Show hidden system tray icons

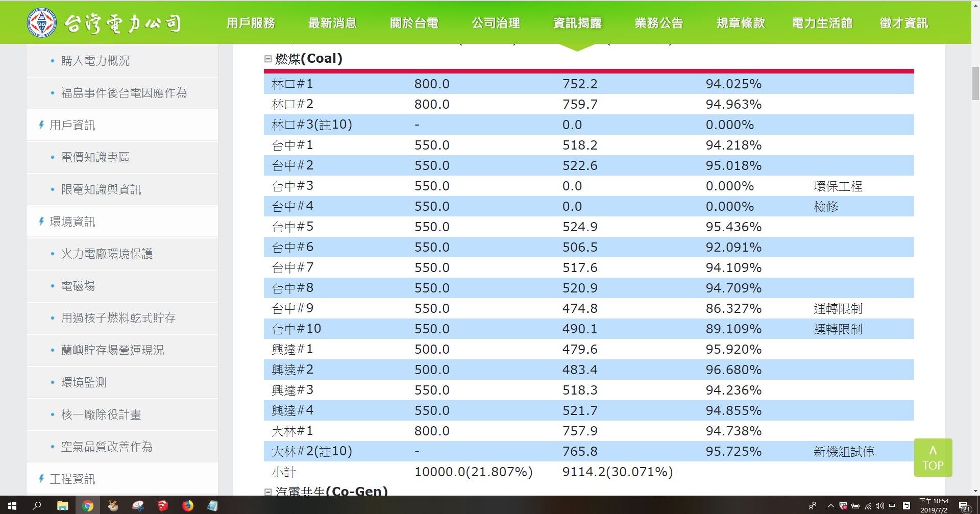click(x=830, y=506)
